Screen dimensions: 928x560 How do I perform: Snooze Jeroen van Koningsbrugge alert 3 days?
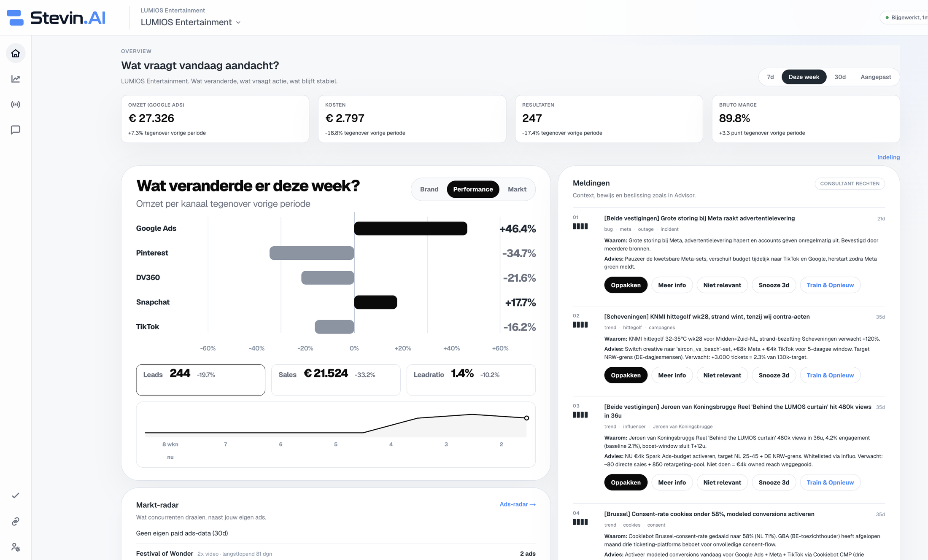(x=774, y=482)
